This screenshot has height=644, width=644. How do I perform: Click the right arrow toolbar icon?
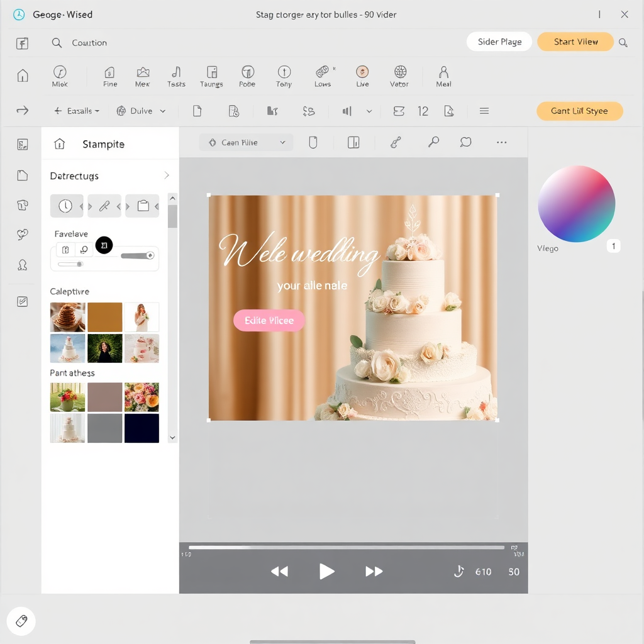(x=23, y=111)
